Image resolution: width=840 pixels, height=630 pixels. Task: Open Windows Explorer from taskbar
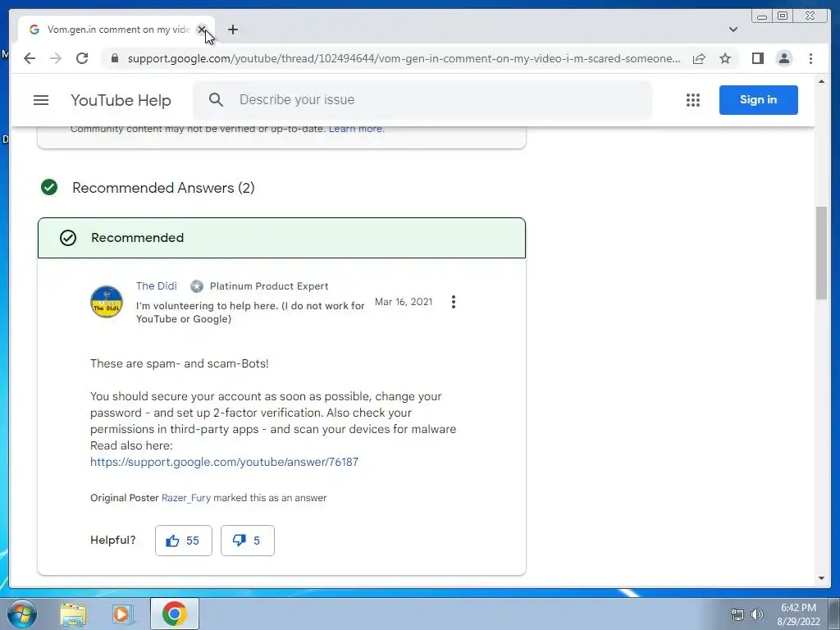click(x=73, y=614)
